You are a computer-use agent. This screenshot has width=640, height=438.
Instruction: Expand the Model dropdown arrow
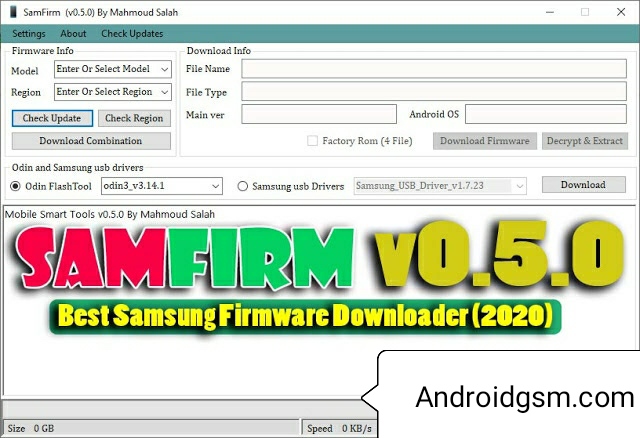point(164,69)
